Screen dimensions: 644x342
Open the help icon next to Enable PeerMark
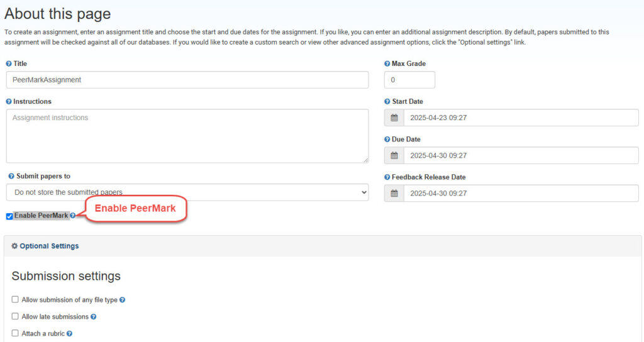click(x=73, y=216)
